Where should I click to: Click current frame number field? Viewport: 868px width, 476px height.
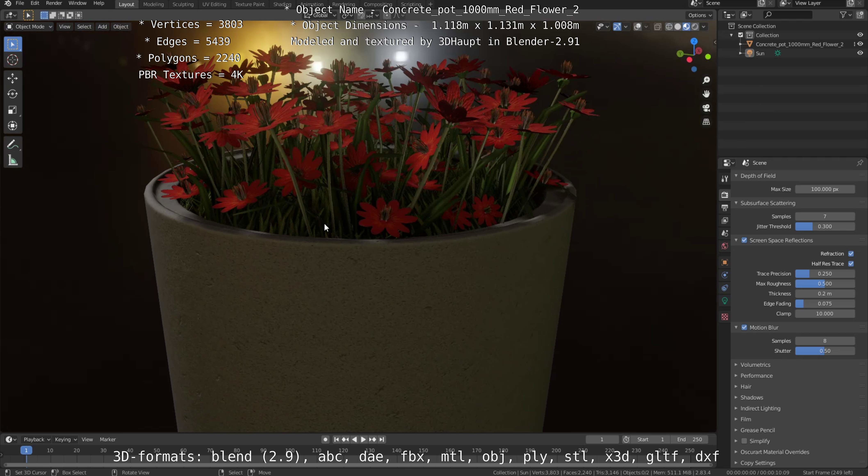(602, 440)
